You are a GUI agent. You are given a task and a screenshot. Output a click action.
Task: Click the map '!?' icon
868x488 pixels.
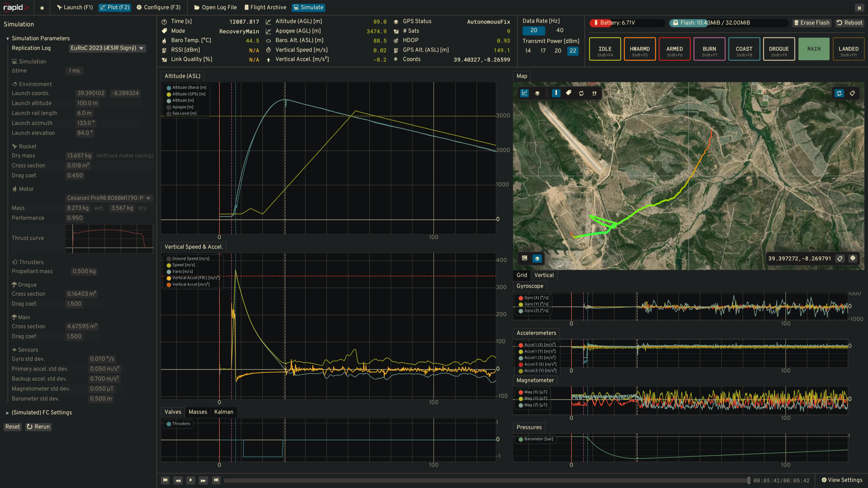pos(594,93)
